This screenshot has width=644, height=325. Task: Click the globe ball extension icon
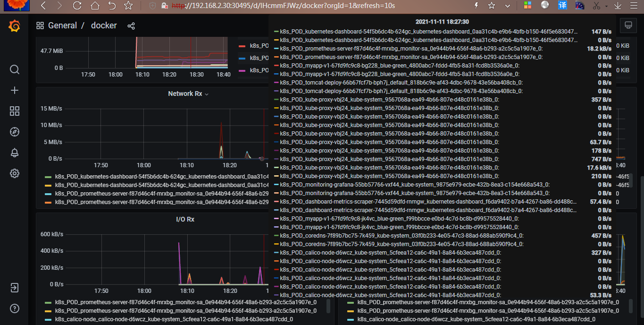click(x=545, y=5)
